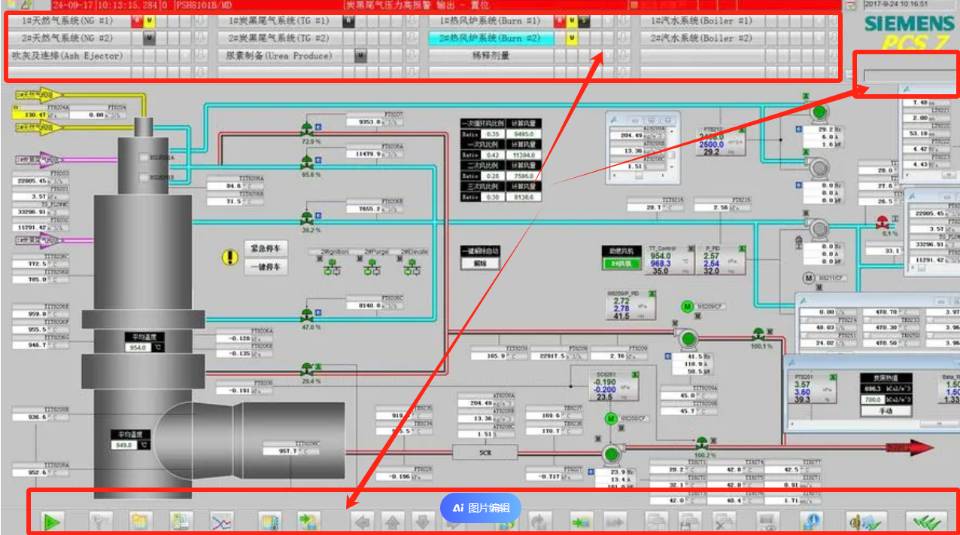Click the yellow warning indicator for Burn #2

pyautogui.click(x=571, y=39)
